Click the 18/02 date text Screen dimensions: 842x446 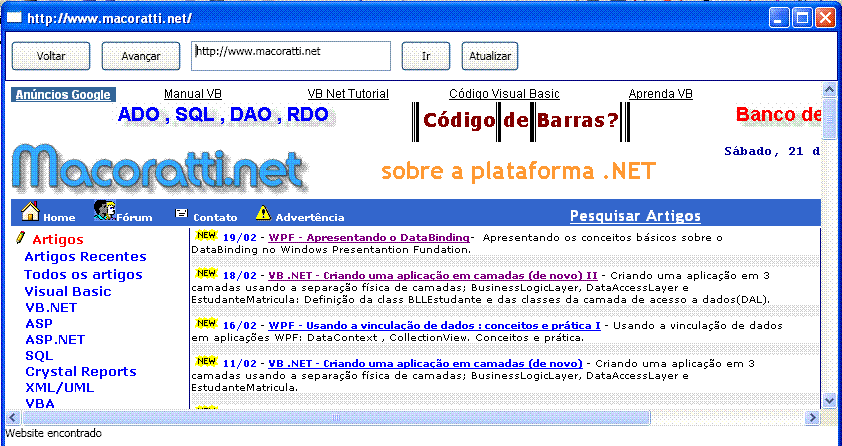[x=239, y=276]
